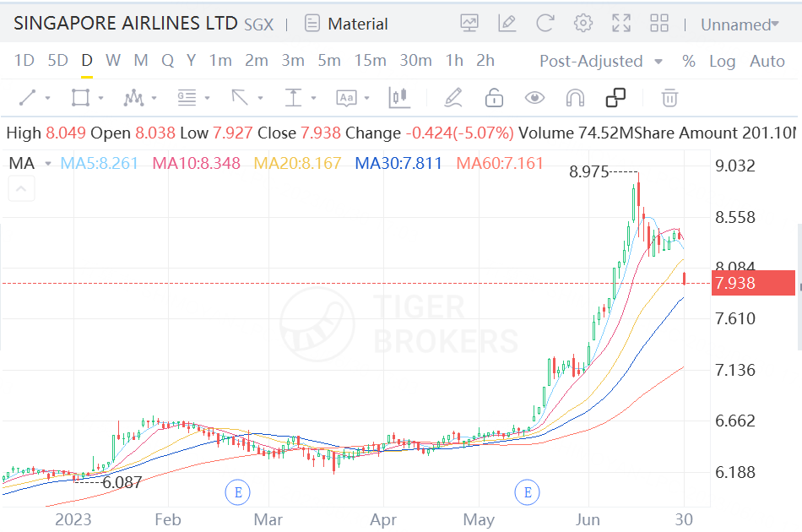Open the Material link
The width and height of the screenshot is (802, 532).
point(346,24)
